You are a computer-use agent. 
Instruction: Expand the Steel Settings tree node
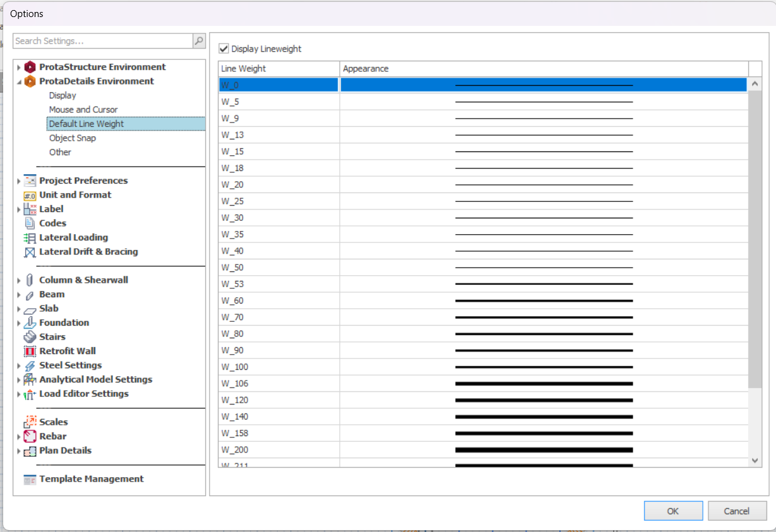pos(19,365)
